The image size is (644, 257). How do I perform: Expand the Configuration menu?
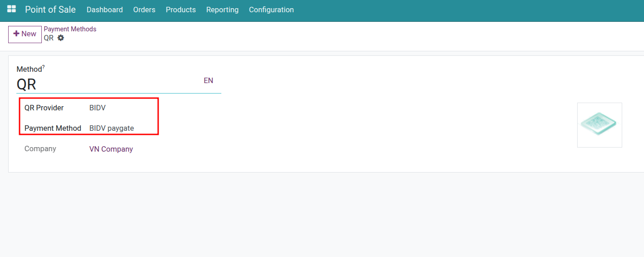271,10
